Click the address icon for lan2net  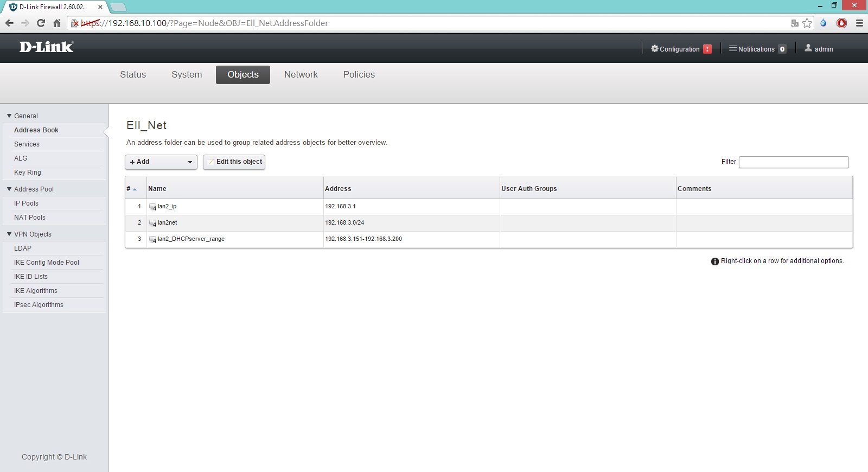pos(152,223)
